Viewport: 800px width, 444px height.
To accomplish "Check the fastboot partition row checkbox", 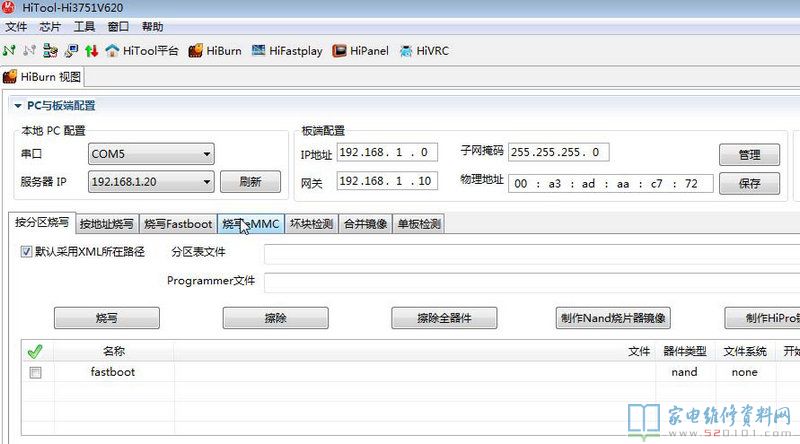I will [x=36, y=372].
